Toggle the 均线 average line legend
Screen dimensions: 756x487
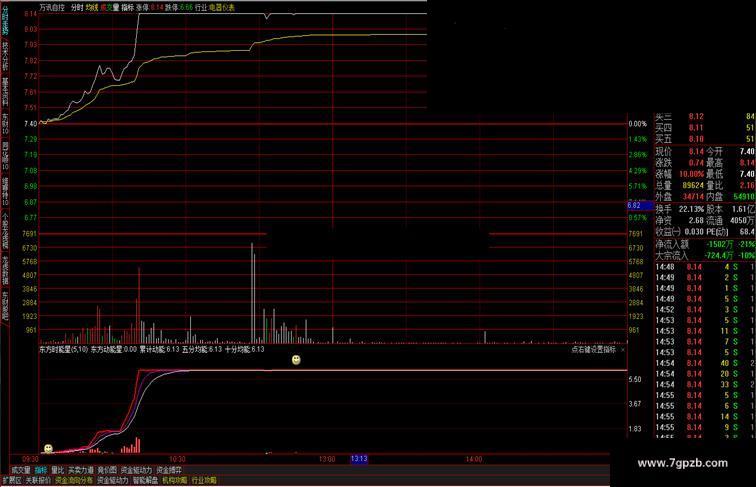[92, 8]
